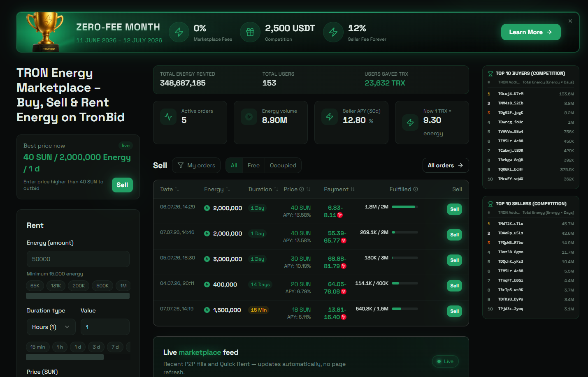
Task: Click the scrollbar under the energy presets
Action: [x=78, y=296]
